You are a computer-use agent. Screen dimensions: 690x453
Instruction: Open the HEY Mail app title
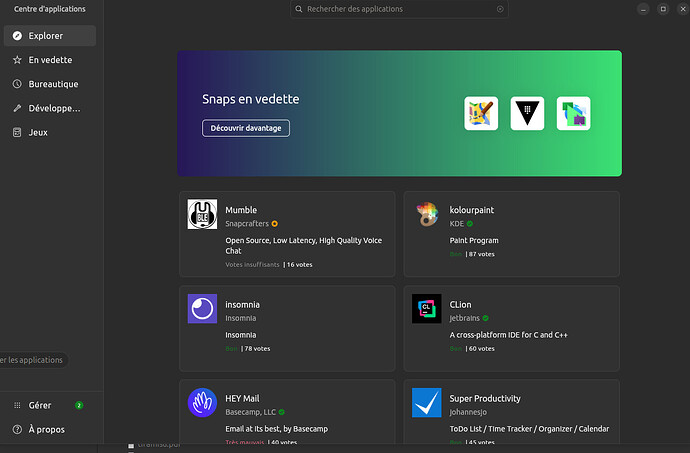(x=242, y=398)
